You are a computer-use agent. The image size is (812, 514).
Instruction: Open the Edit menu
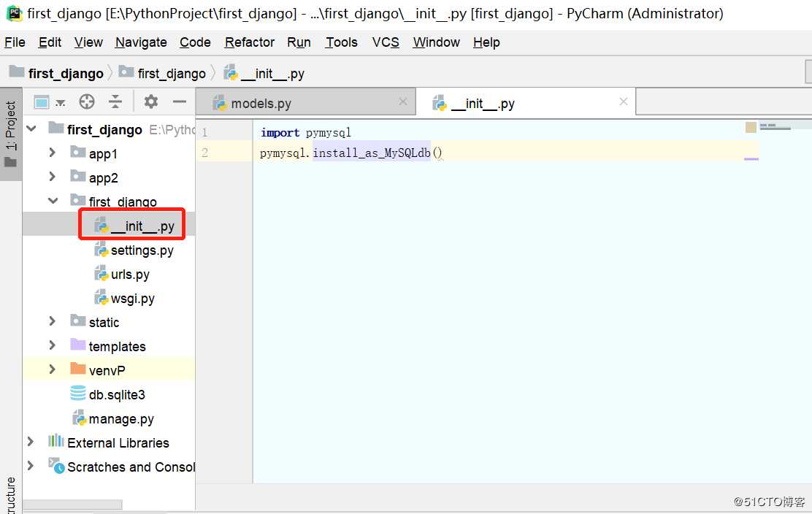point(50,42)
